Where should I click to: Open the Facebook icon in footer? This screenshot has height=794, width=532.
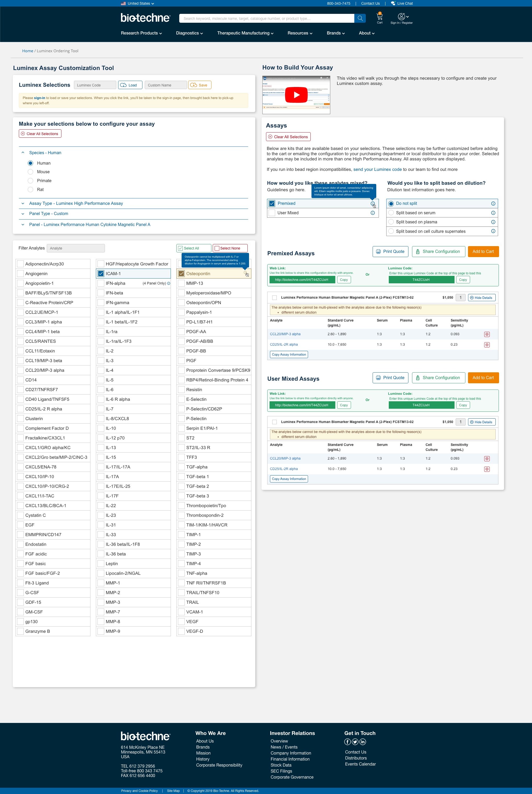tap(348, 742)
